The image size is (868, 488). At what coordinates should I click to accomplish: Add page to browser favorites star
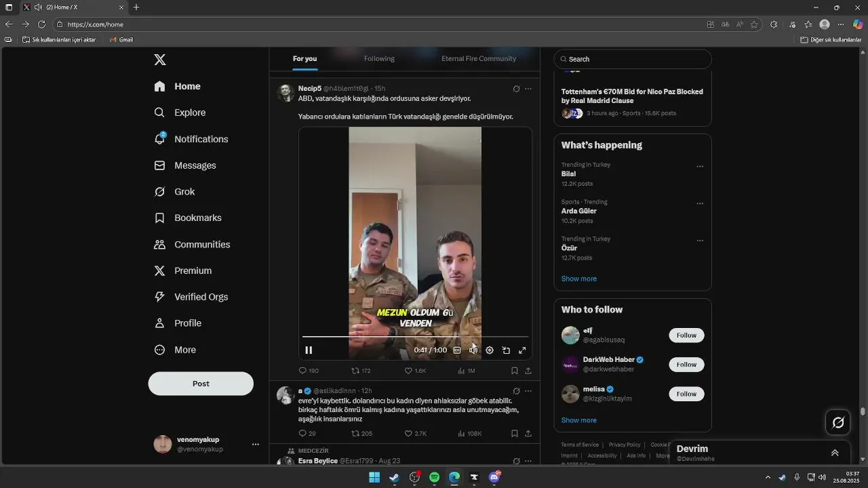754,24
